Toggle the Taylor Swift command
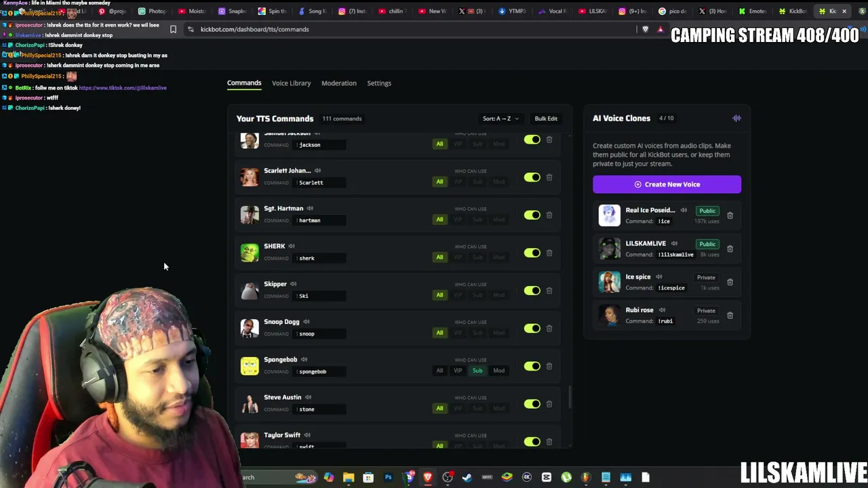This screenshot has width=868, height=488. (x=532, y=442)
